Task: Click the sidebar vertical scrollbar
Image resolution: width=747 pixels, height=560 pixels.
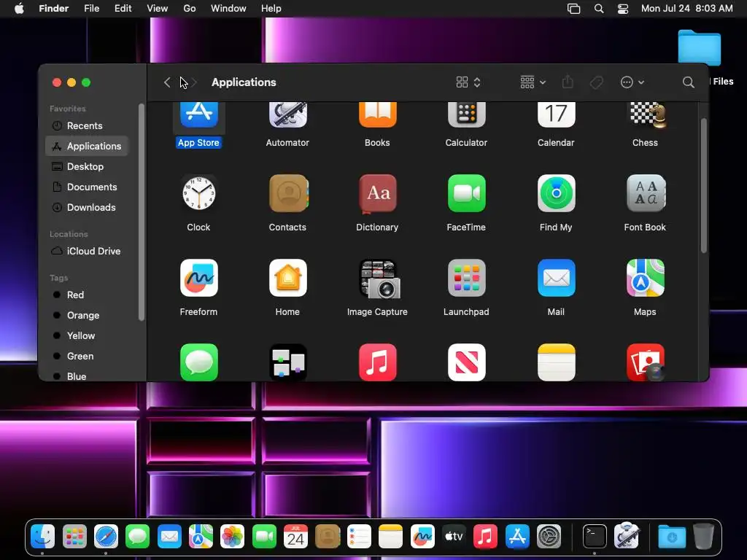Action: pyautogui.click(x=141, y=212)
